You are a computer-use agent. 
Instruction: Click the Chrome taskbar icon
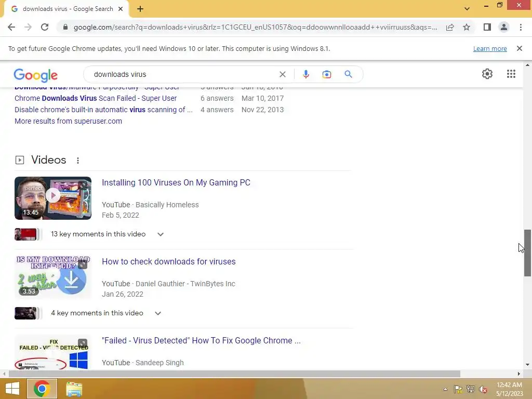42,389
